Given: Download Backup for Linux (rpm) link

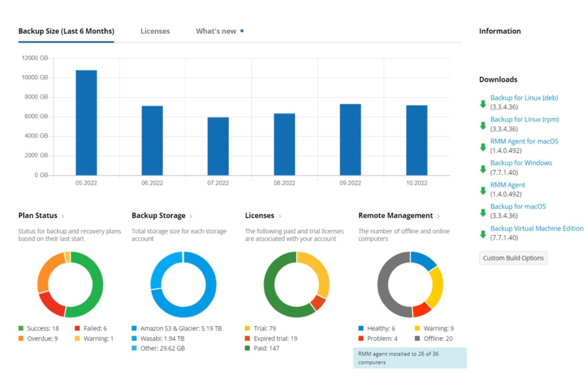Looking at the screenshot, I should pos(524,119).
